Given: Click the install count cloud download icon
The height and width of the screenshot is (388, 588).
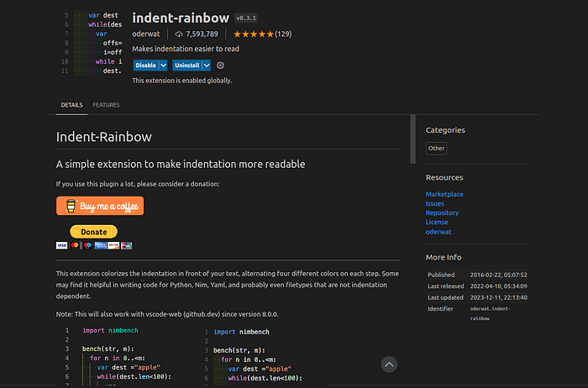Looking at the screenshot, I should (x=179, y=34).
